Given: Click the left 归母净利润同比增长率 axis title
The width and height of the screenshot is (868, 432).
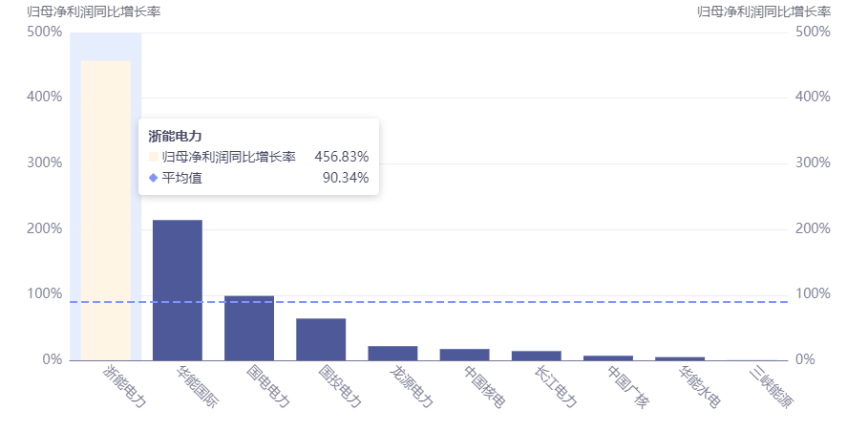Looking at the screenshot, I should 94,11.
